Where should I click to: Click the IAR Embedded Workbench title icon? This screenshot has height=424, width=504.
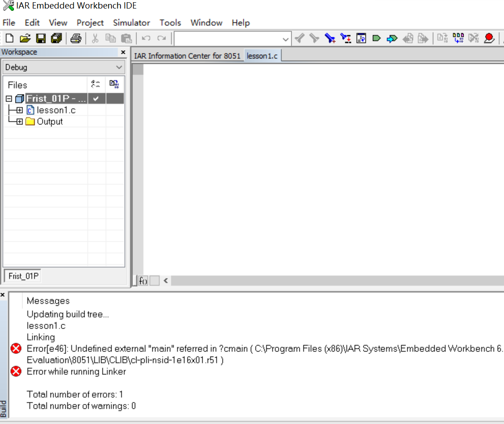tap(9, 5)
